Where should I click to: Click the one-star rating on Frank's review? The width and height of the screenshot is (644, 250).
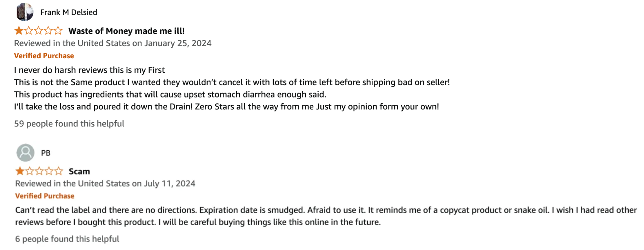click(39, 31)
